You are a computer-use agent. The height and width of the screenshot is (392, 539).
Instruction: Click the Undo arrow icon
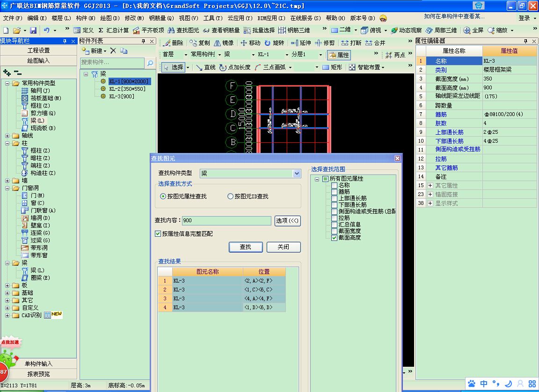[x=47, y=30]
